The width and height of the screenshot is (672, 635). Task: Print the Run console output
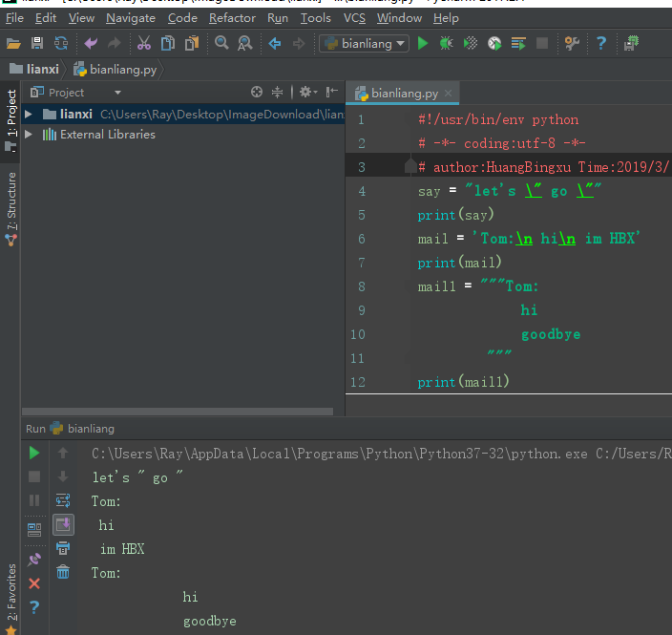pyautogui.click(x=63, y=548)
